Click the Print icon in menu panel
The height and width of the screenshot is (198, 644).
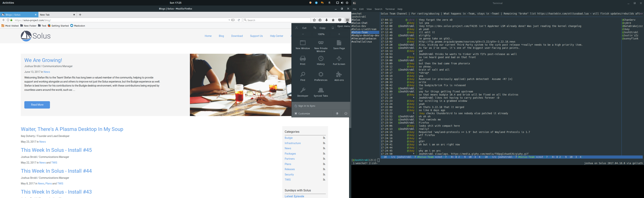click(x=302, y=59)
